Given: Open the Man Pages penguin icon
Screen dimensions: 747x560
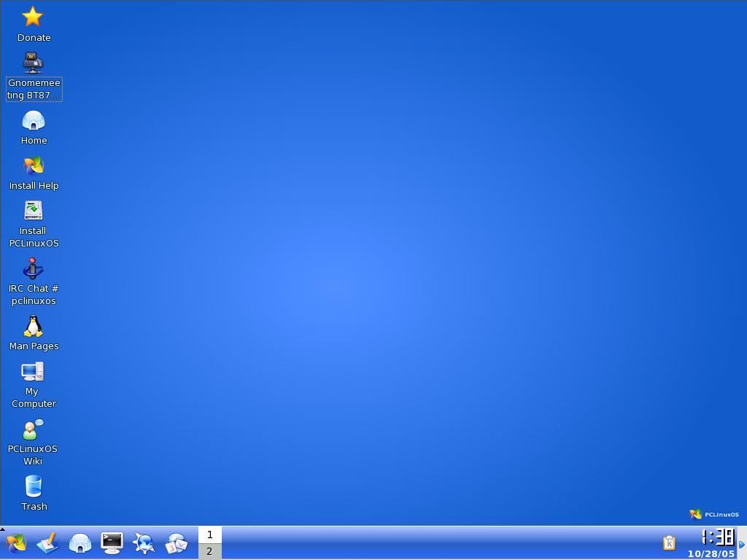Looking at the screenshot, I should [33, 326].
